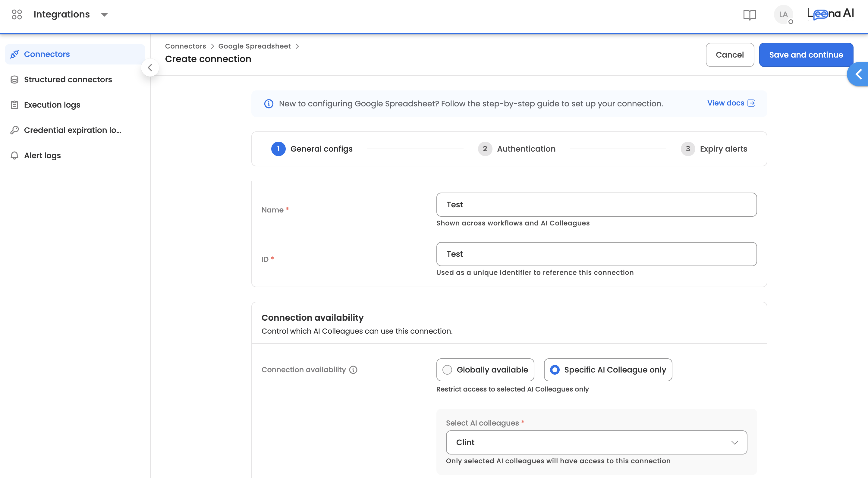Screen dimensions: 868x478
Task: Click the Structured connectors database icon
Action: (x=14, y=80)
